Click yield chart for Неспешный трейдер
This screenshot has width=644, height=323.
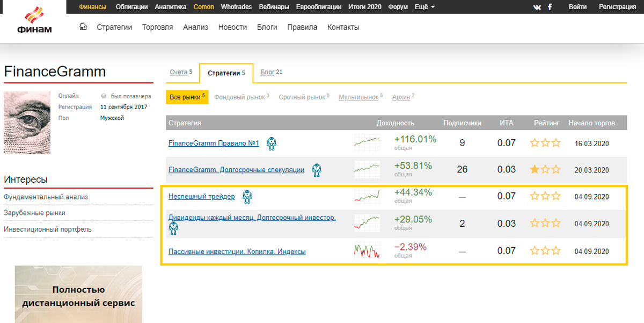tap(367, 197)
